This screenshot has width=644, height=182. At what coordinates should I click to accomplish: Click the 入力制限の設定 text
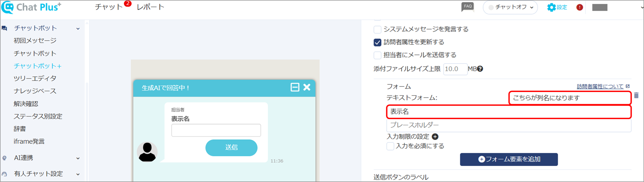pyautogui.click(x=408, y=136)
